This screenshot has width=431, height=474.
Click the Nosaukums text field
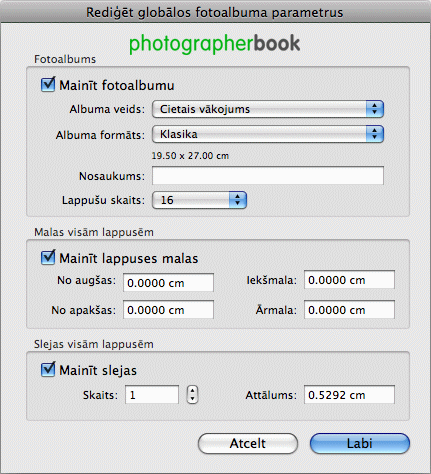(268, 175)
